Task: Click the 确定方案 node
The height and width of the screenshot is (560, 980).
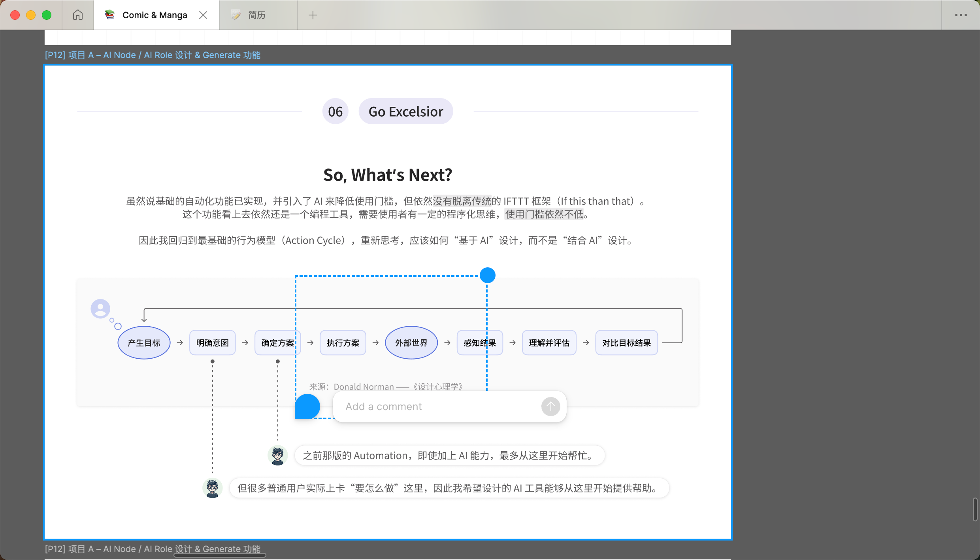Action: (x=278, y=343)
